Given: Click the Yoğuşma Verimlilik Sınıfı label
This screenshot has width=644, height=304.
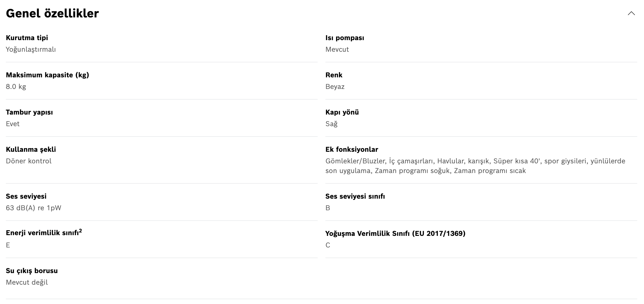Looking at the screenshot, I should pyautogui.click(x=395, y=234).
